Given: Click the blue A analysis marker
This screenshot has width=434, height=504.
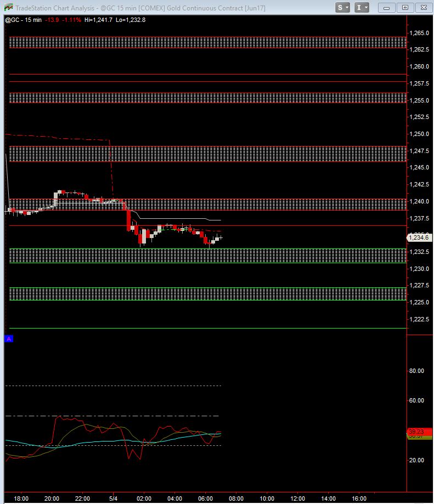Looking at the screenshot, I should (x=9, y=339).
